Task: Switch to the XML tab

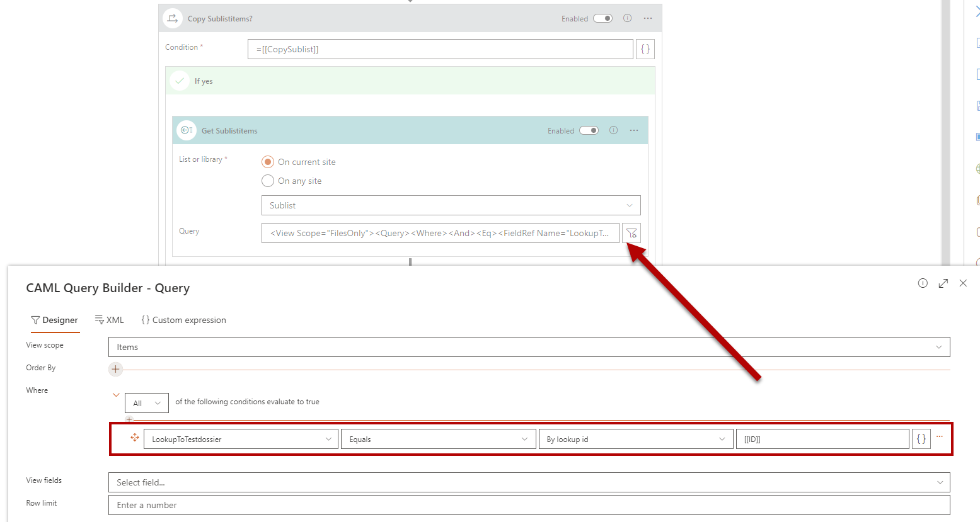Action: tap(109, 320)
